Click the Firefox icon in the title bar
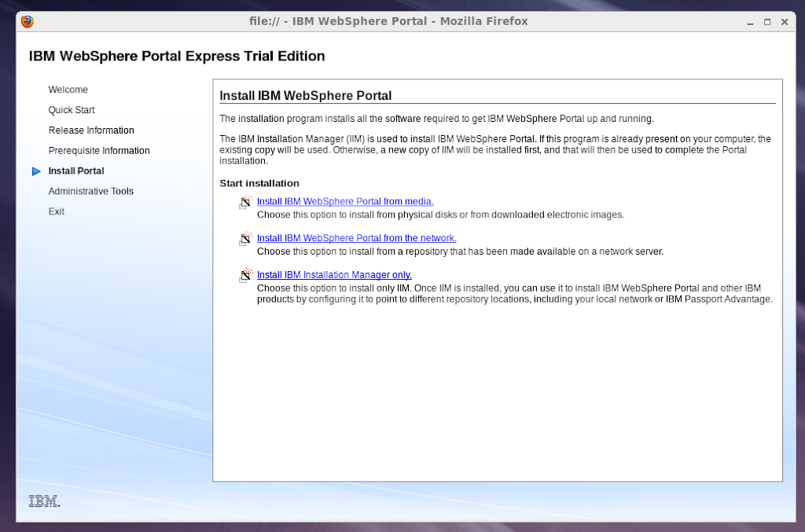 click(x=28, y=21)
